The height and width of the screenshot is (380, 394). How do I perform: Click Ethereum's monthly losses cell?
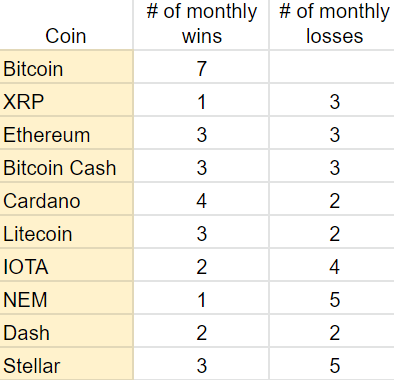click(332, 133)
